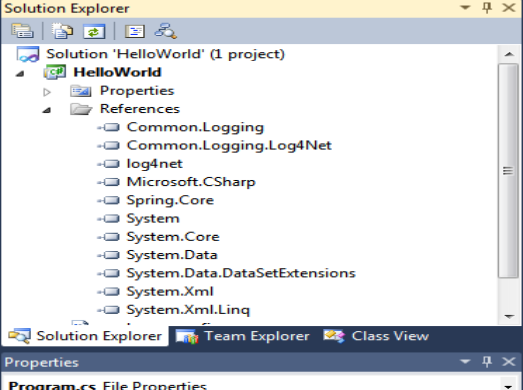The width and height of the screenshot is (523, 390).
Task: Click the reference icon beside Common.Logging
Action: [x=108, y=127]
